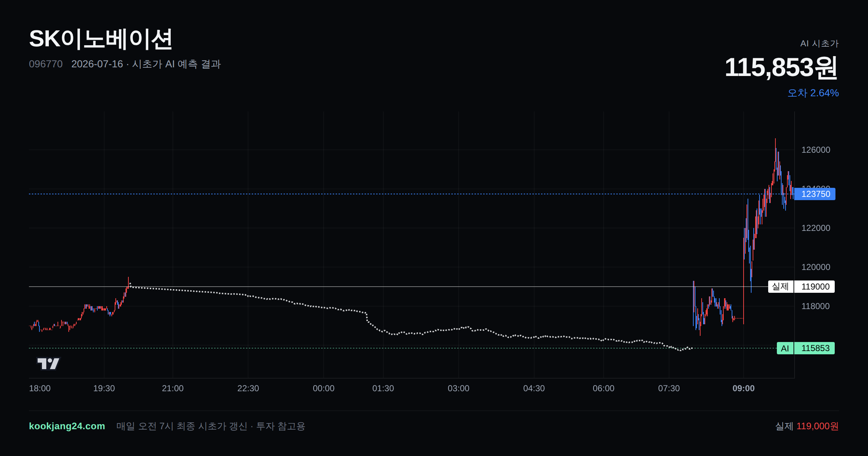Click the 126000 price axis label
The width and height of the screenshot is (868, 456).
tap(816, 150)
